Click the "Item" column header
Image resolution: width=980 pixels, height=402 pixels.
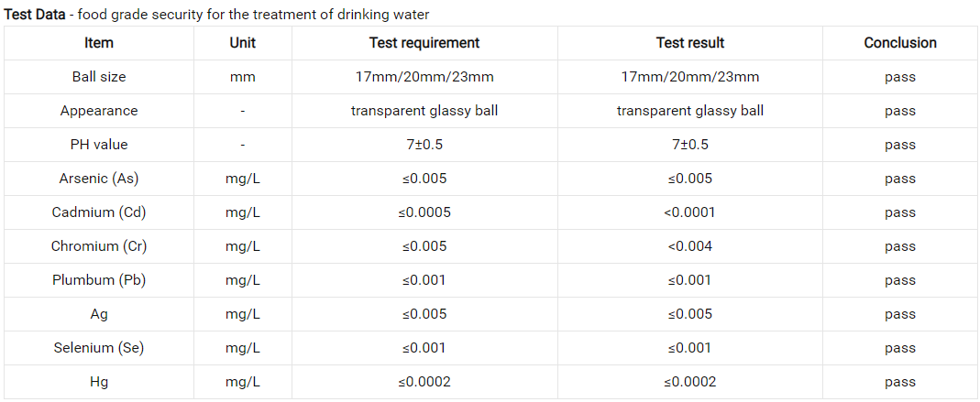(x=99, y=43)
